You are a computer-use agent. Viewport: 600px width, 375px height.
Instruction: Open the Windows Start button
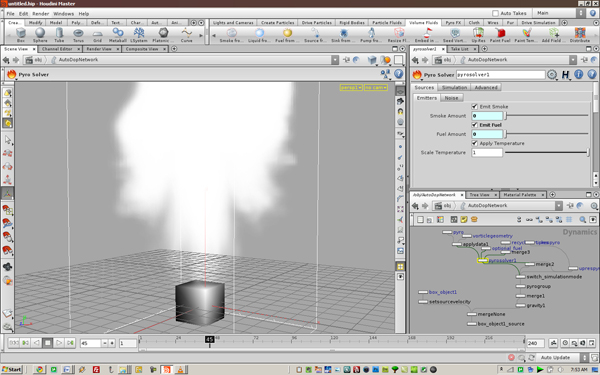[x=11, y=369]
